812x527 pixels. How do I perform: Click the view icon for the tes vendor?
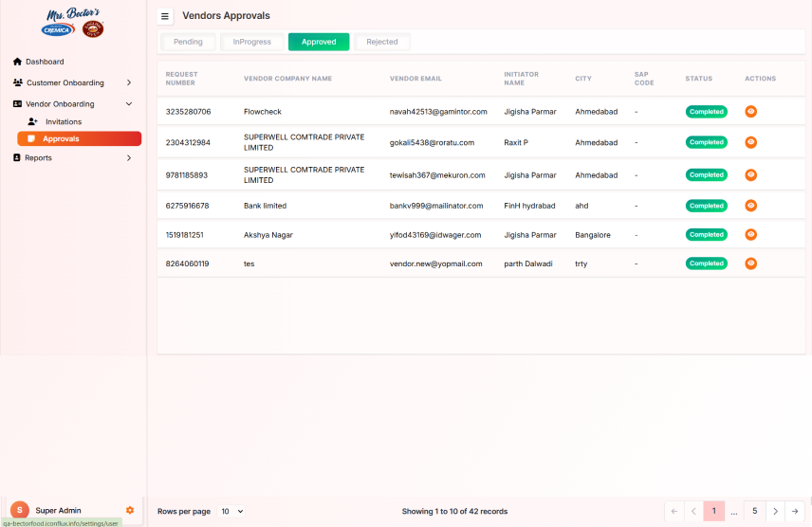750,263
